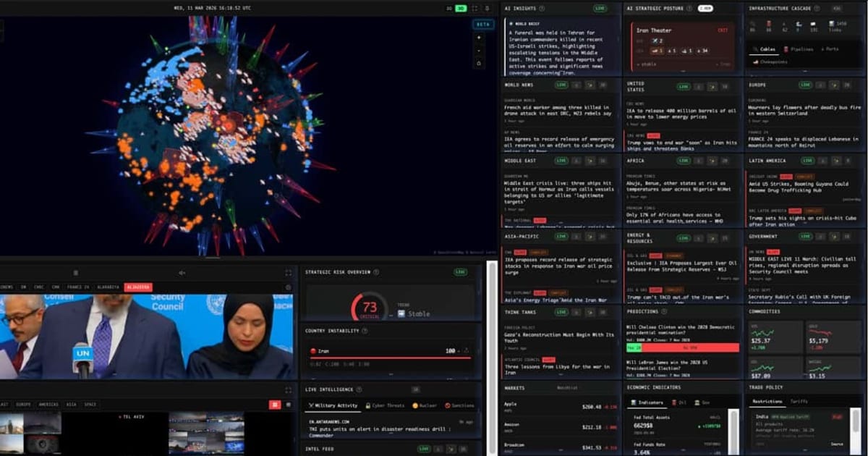Open help for Infrastructure Cascade panel

point(816,8)
